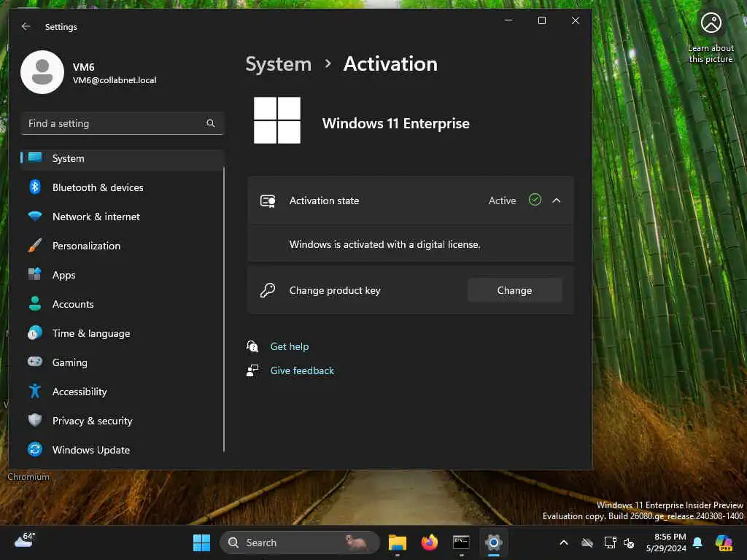Open Accessibility settings page

[122, 392]
